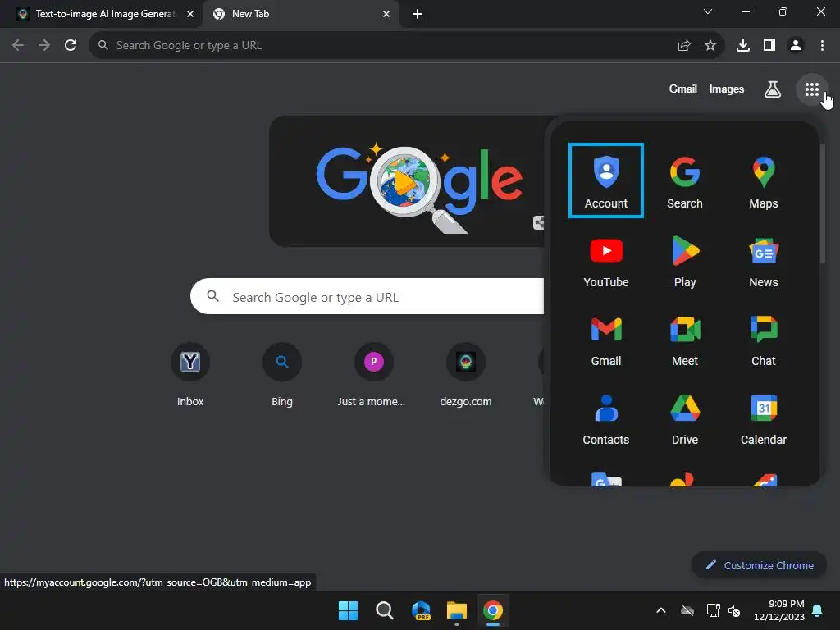Open the Chrome profile avatar menu
Screen dimensions: 840x630
click(796, 46)
